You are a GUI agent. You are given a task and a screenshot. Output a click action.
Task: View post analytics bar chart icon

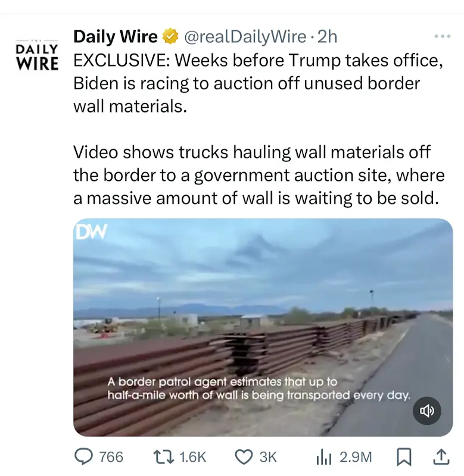point(324,457)
